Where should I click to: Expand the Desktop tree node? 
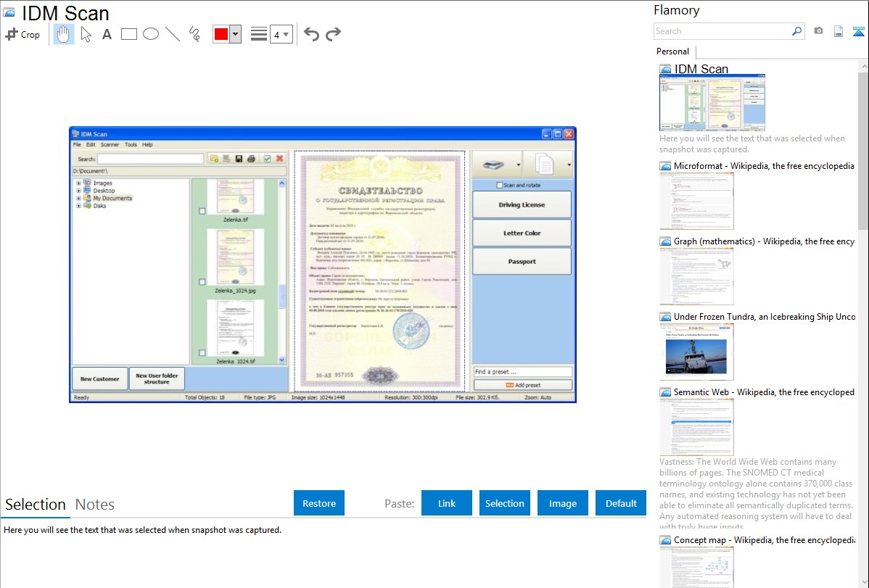pos(78,191)
